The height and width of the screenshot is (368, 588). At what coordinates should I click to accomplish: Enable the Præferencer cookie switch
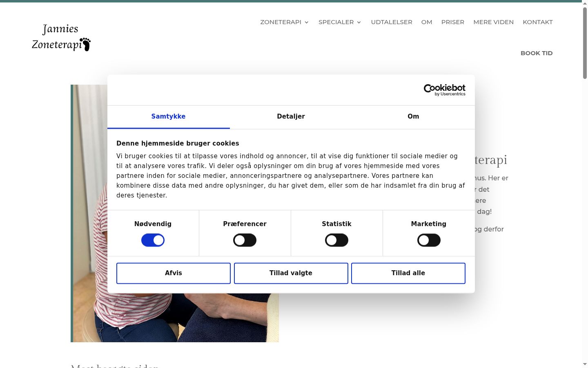point(245,240)
